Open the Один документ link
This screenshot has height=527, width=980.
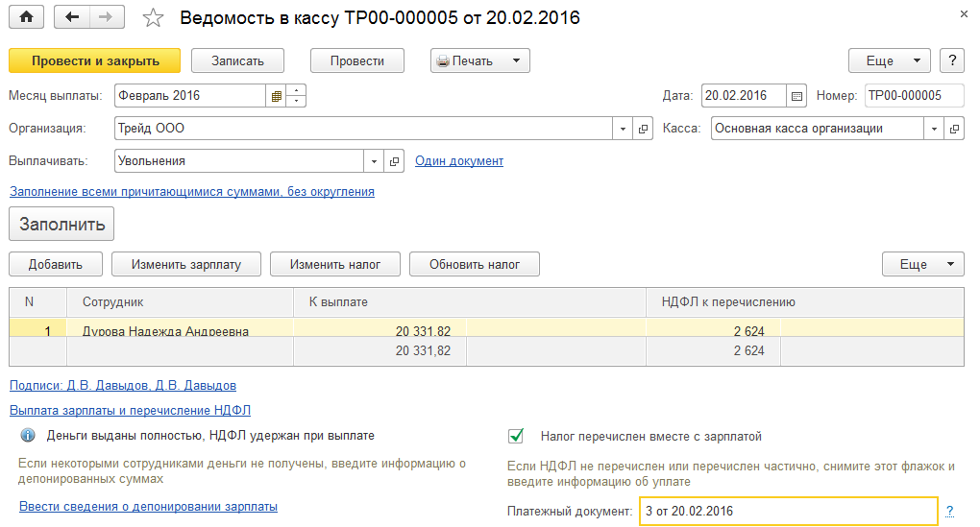pos(459,161)
